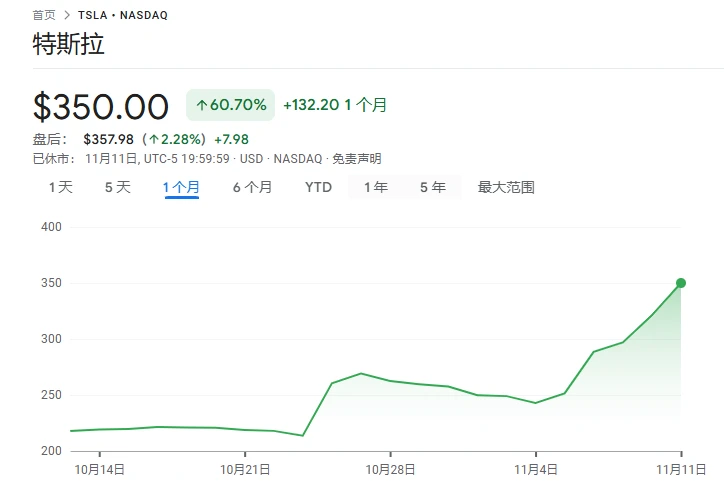
Task: Select the active 1个月 tab
Action: (182, 187)
